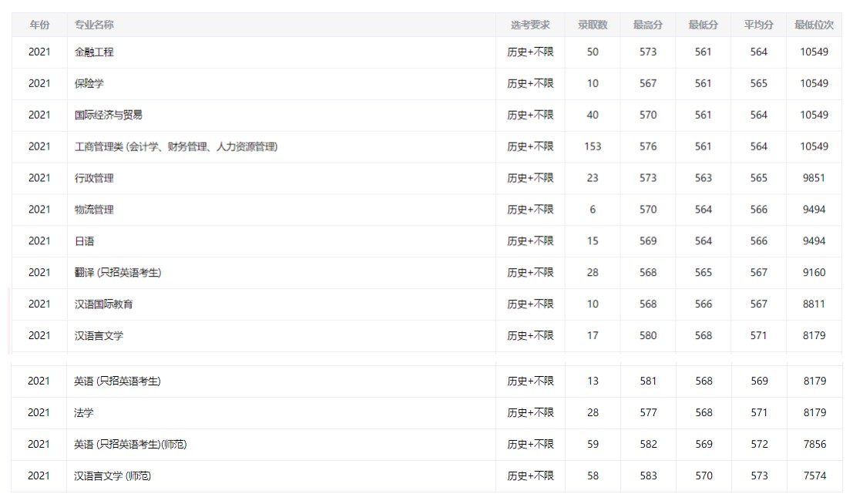Viewport: 853px width, 504px height.
Task: Click the 专业名称 column header
Action: pyautogui.click(x=94, y=25)
